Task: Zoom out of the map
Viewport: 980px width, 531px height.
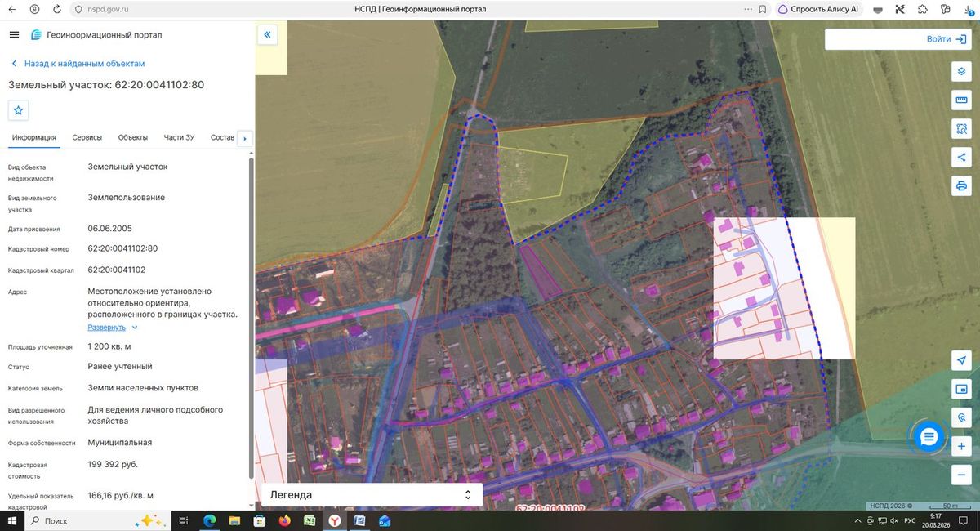Action: pyautogui.click(x=961, y=475)
